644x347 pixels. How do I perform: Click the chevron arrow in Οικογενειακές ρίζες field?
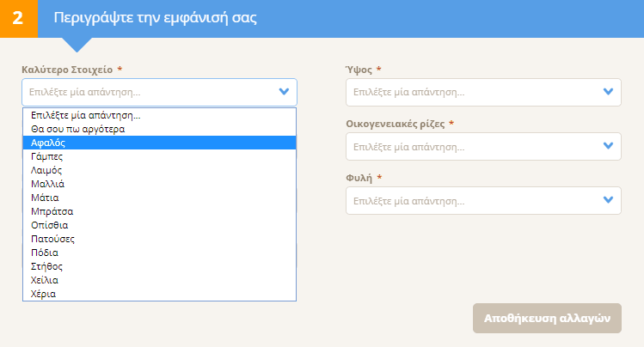click(608, 146)
